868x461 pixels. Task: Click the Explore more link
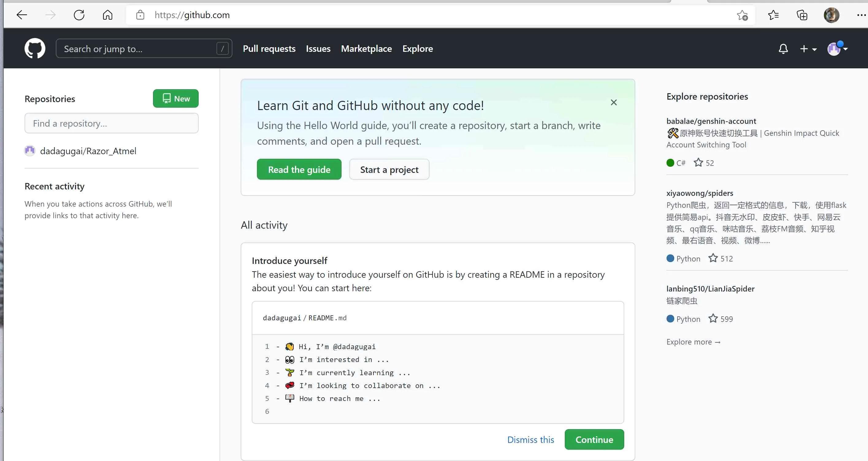point(693,341)
